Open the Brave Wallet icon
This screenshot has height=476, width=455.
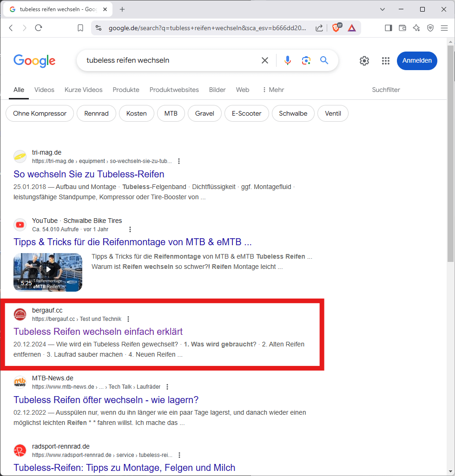coord(402,28)
